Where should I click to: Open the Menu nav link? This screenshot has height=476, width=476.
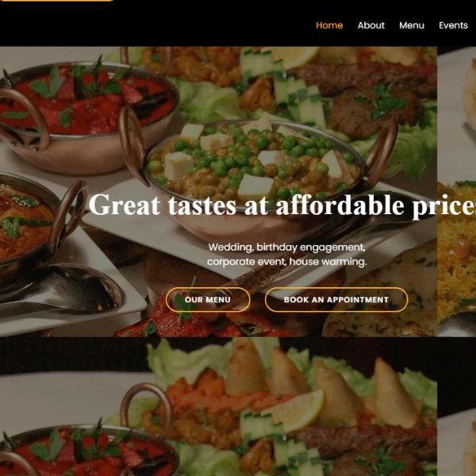click(412, 25)
